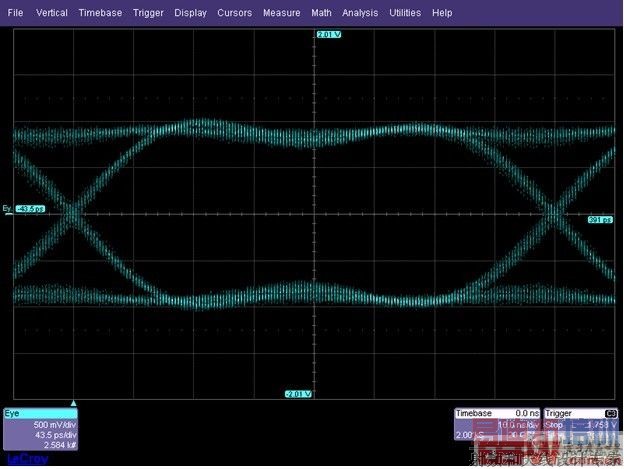Open the Utilities menu
The height and width of the screenshot is (469, 624).
click(405, 13)
